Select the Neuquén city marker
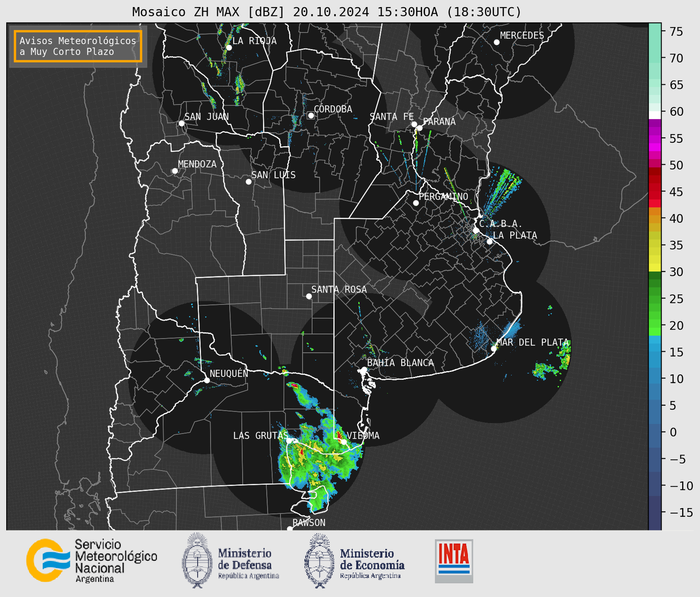700x597 pixels. [x=207, y=380]
